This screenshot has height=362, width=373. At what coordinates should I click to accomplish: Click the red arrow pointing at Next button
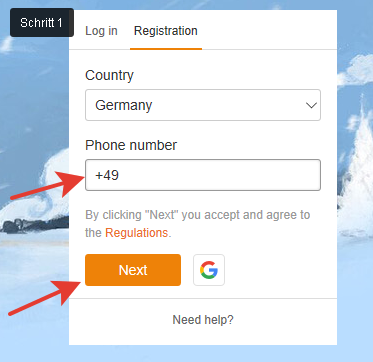47,297
